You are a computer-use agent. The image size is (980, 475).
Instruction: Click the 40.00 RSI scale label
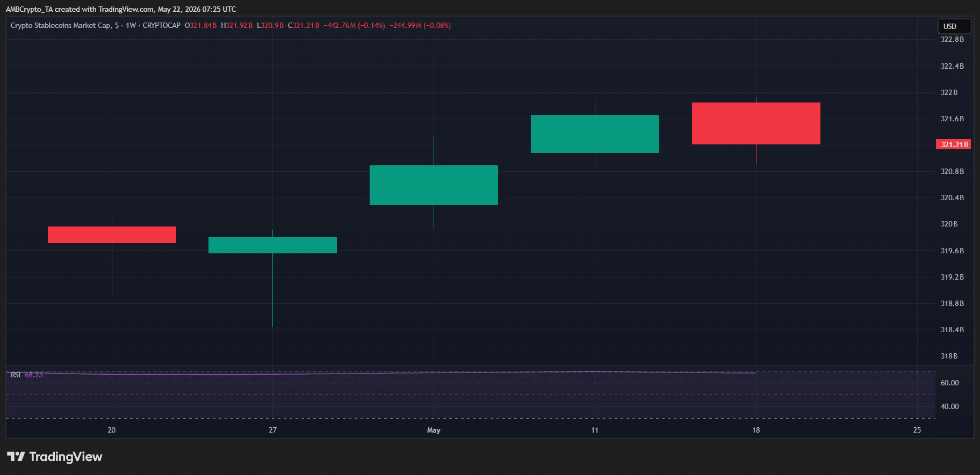pyautogui.click(x=949, y=406)
